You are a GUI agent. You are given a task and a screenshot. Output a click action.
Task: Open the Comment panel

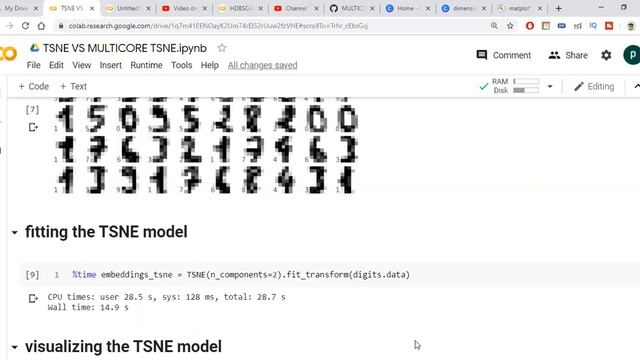[x=504, y=55]
